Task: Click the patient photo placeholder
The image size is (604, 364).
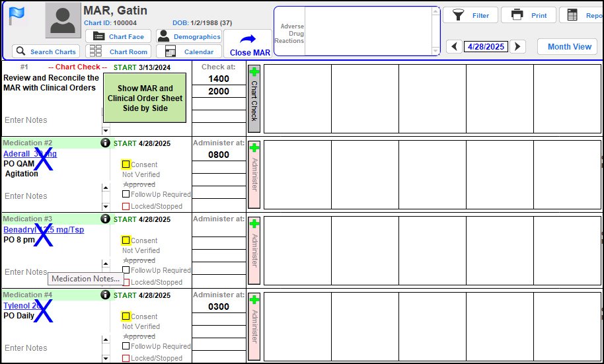Action: click(63, 20)
